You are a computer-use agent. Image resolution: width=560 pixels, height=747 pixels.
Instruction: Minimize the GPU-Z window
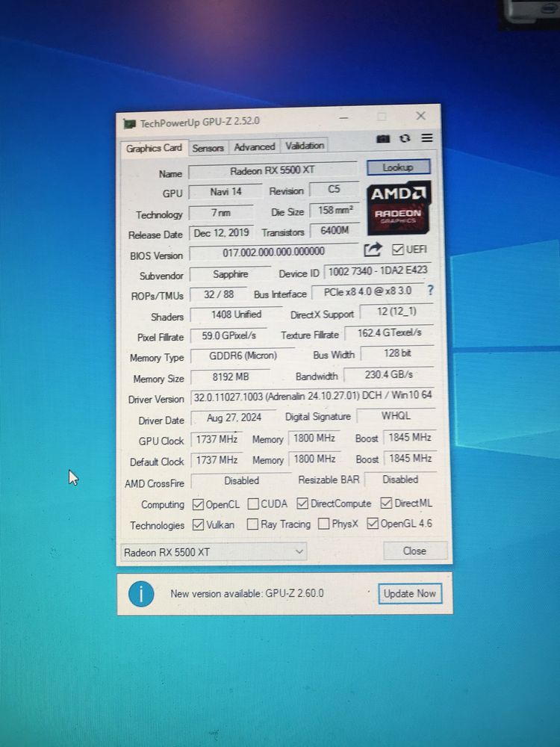pyautogui.click(x=343, y=118)
